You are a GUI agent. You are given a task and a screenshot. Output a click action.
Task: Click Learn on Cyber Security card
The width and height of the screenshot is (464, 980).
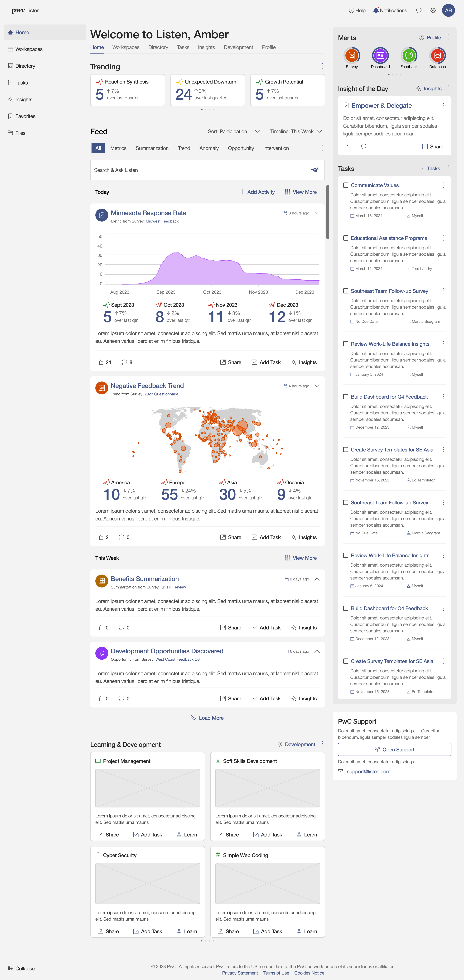click(187, 931)
